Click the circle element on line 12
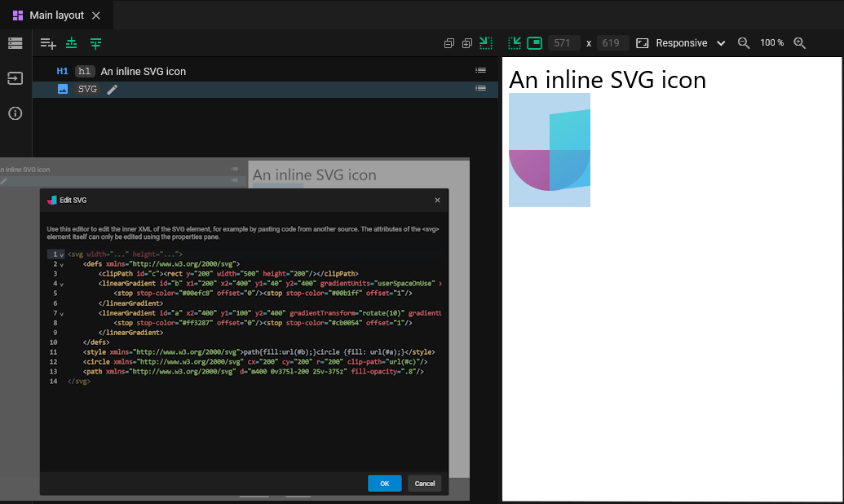 (x=255, y=362)
